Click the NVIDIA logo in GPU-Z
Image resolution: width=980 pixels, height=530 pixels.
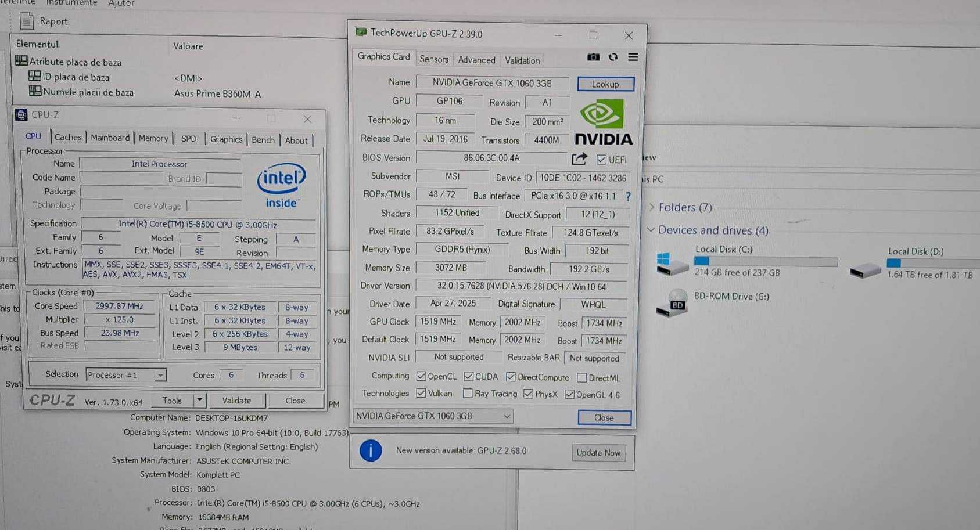603,122
